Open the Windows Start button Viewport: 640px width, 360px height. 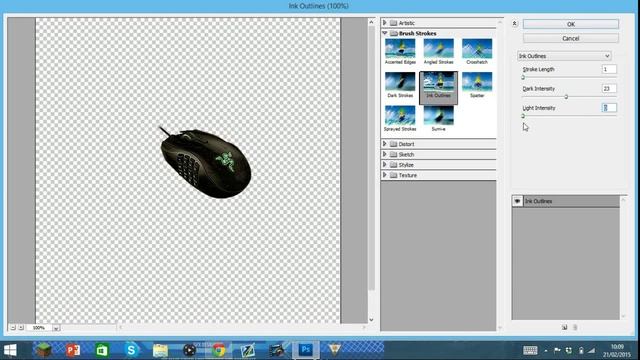pyautogui.click(x=10, y=350)
